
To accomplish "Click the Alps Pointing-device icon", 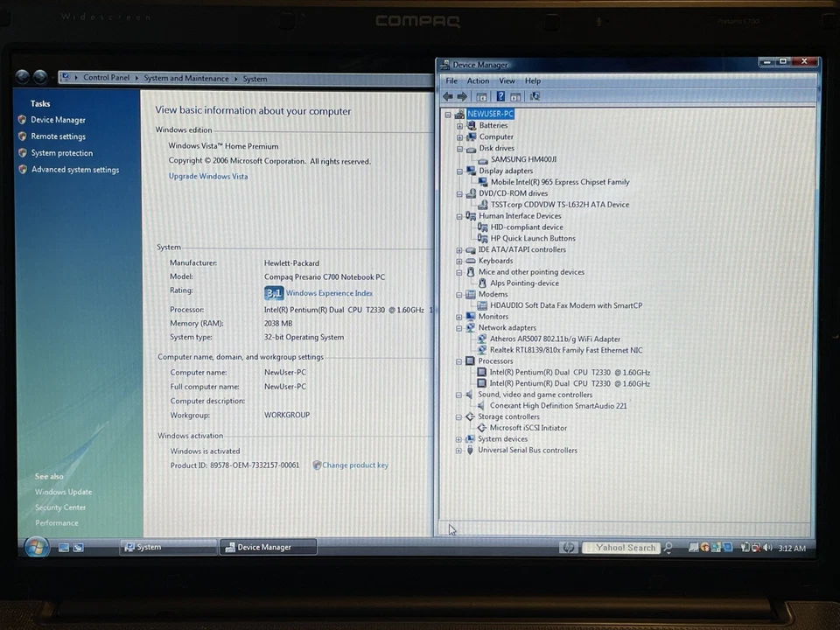I will coord(482,283).
